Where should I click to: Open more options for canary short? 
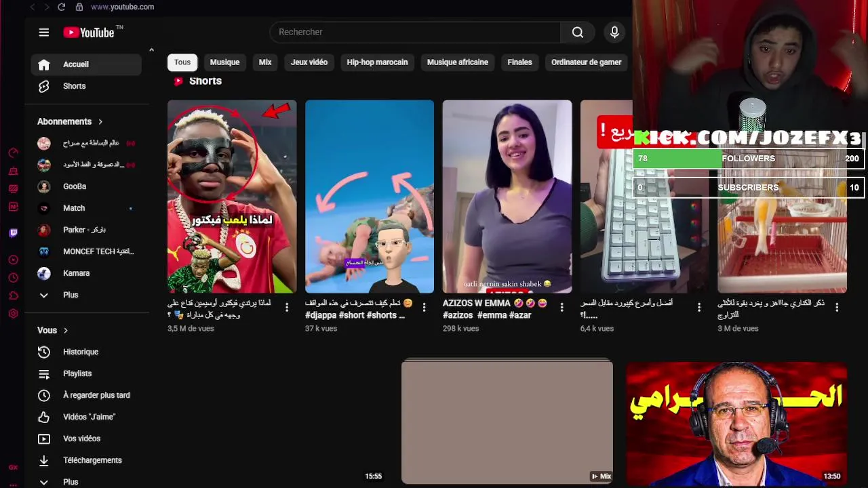(x=837, y=307)
